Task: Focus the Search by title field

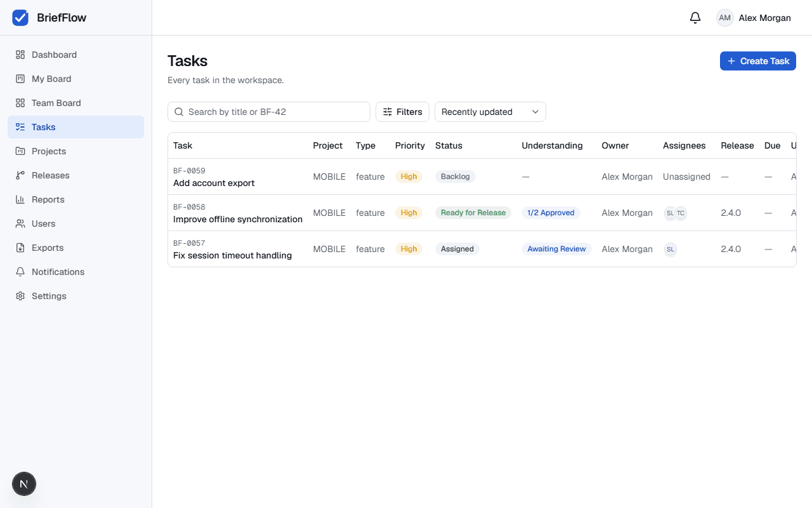Action: coord(269,112)
